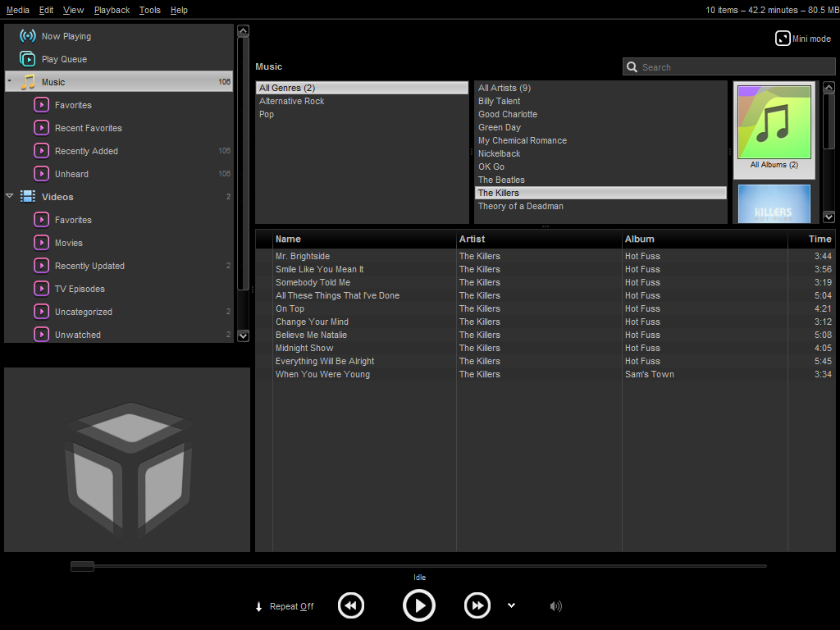This screenshot has height=630, width=840.
Task: Click the Unheard playlist icon
Action: [41, 174]
